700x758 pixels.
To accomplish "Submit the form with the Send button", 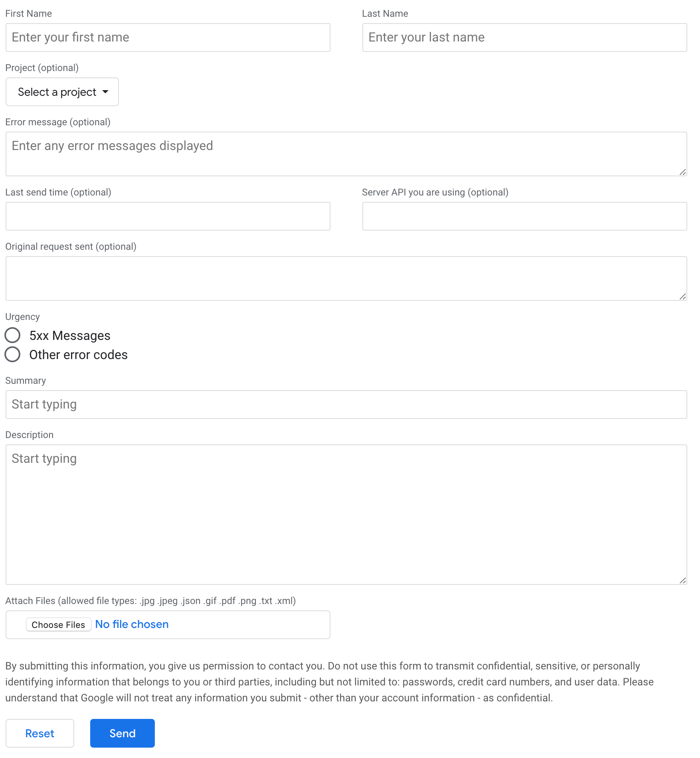I will (x=123, y=733).
